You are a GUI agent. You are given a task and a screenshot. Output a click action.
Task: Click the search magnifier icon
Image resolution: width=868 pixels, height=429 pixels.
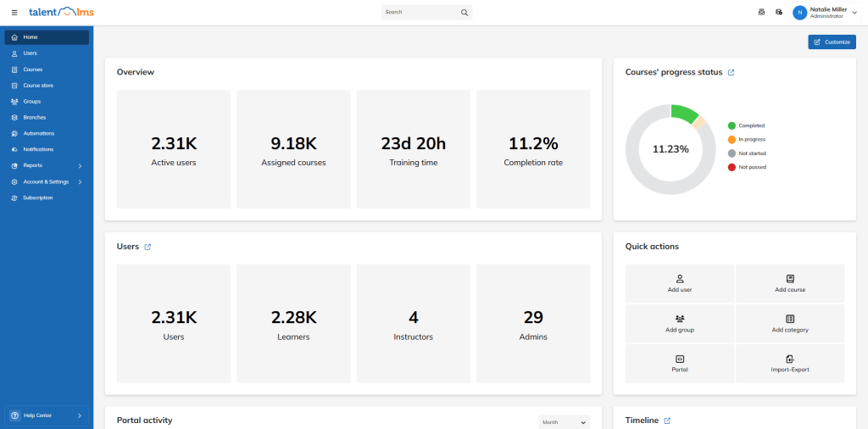pyautogui.click(x=464, y=13)
